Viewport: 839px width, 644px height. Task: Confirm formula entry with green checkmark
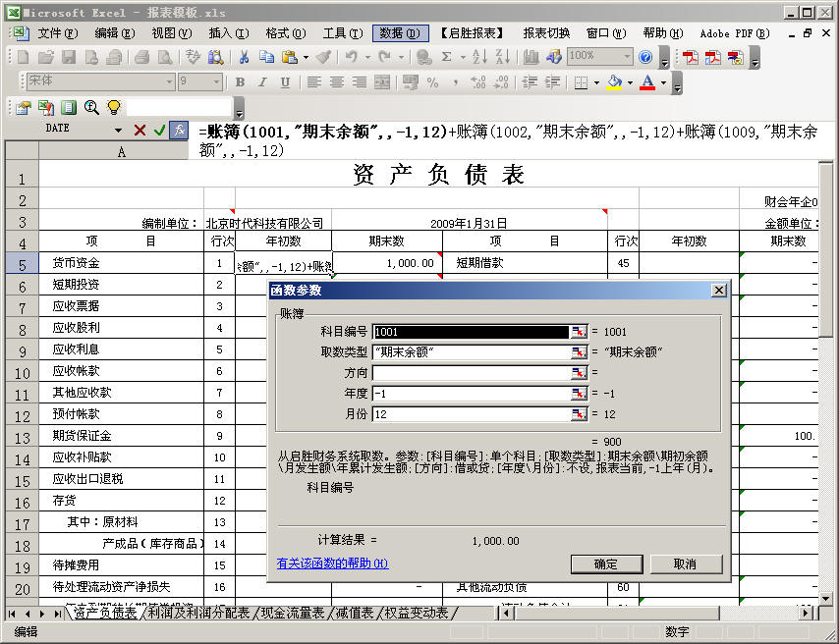159,130
